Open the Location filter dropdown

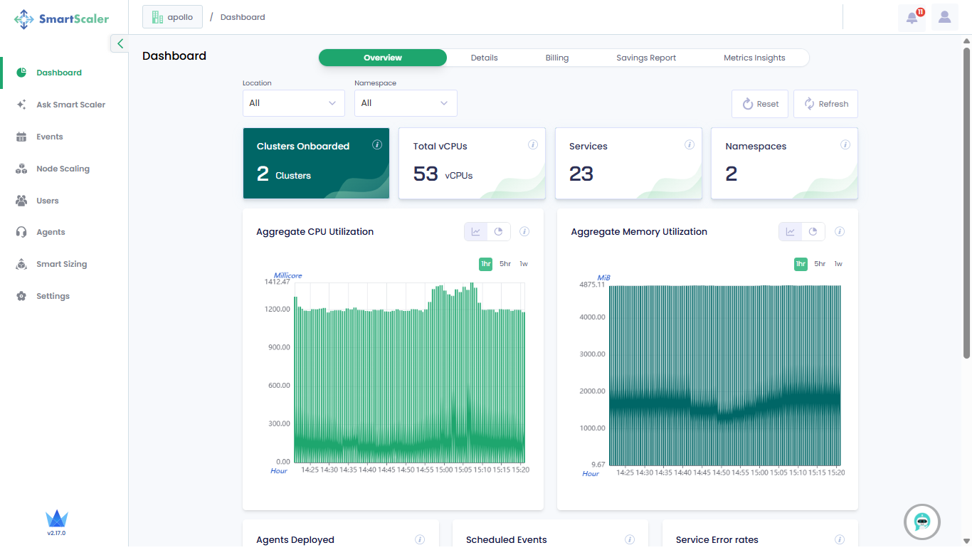293,103
